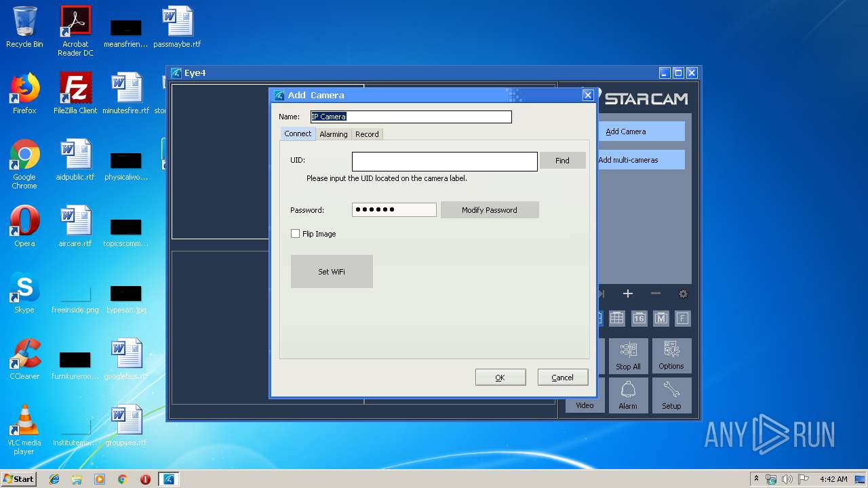
Task: Open the Recycle Bin desktop icon
Action: tap(24, 27)
